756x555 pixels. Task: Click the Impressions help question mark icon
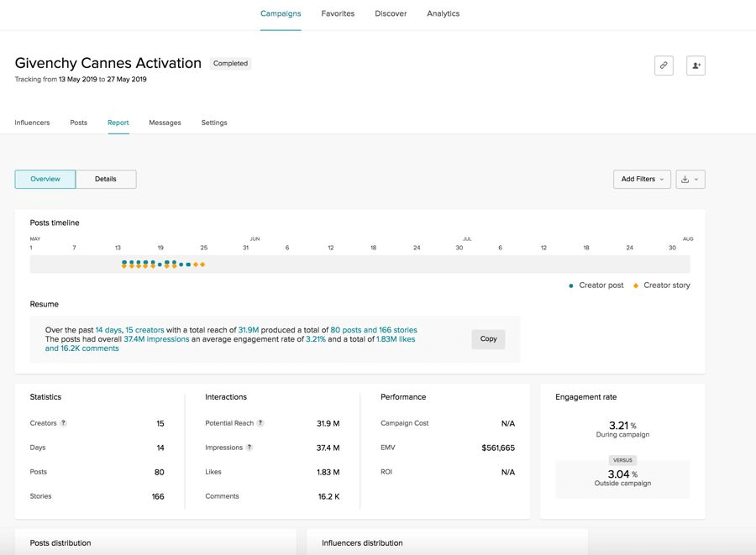(x=249, y=448)
